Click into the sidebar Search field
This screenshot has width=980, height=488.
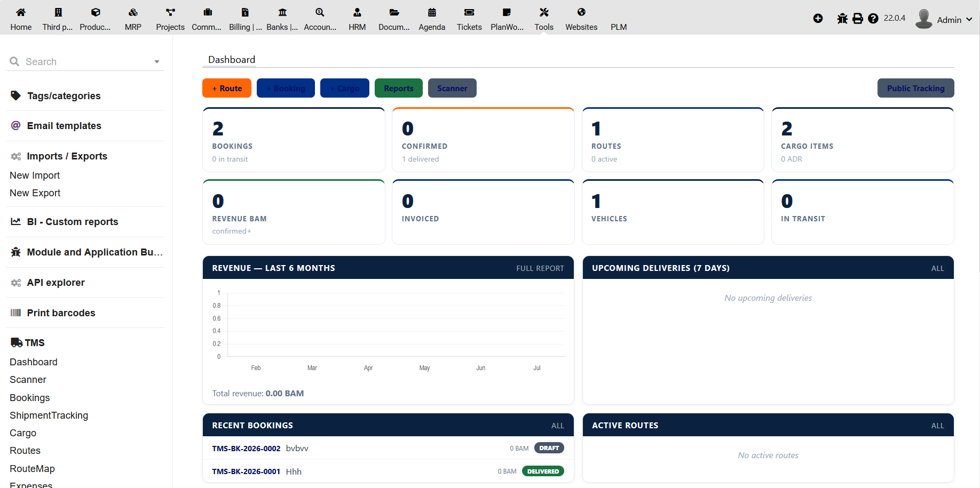pyautogui.click(x=85, y=62)
